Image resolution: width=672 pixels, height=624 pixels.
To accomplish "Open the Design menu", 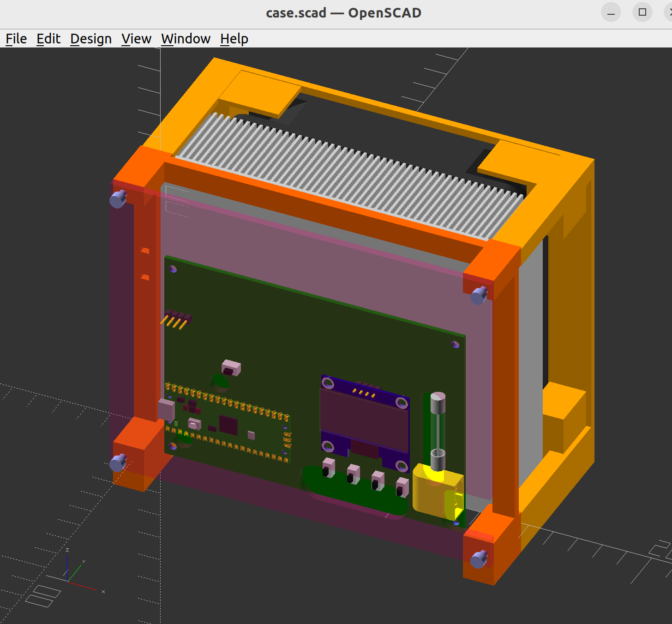I will 90,39.
